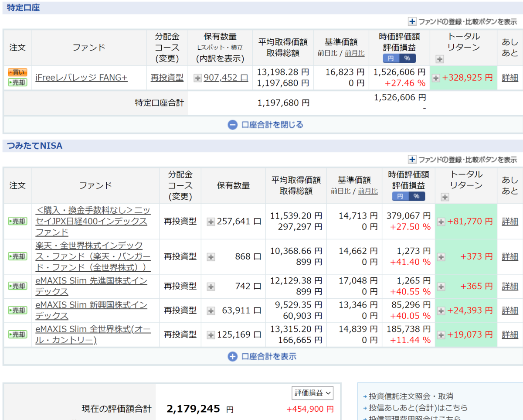Click the 907,452 口 quantity link
Viewport: 523px width, 420px height.
[x=226, y=78]
